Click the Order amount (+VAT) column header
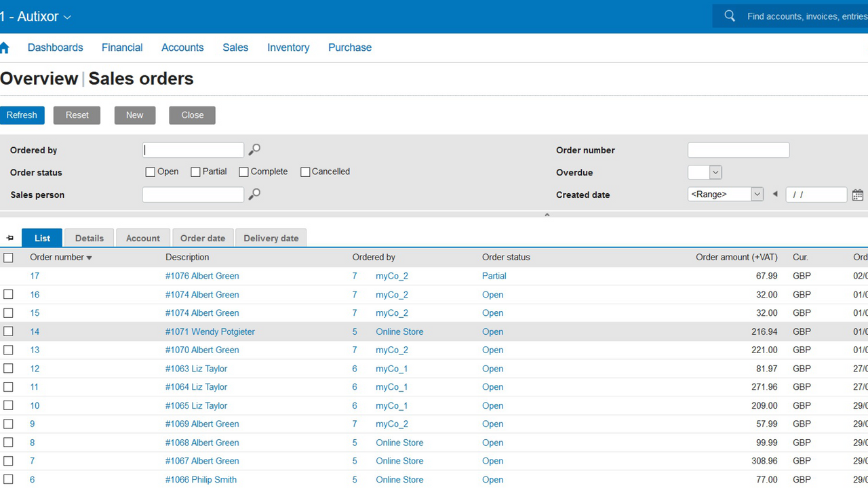 [x=736, y=258]
